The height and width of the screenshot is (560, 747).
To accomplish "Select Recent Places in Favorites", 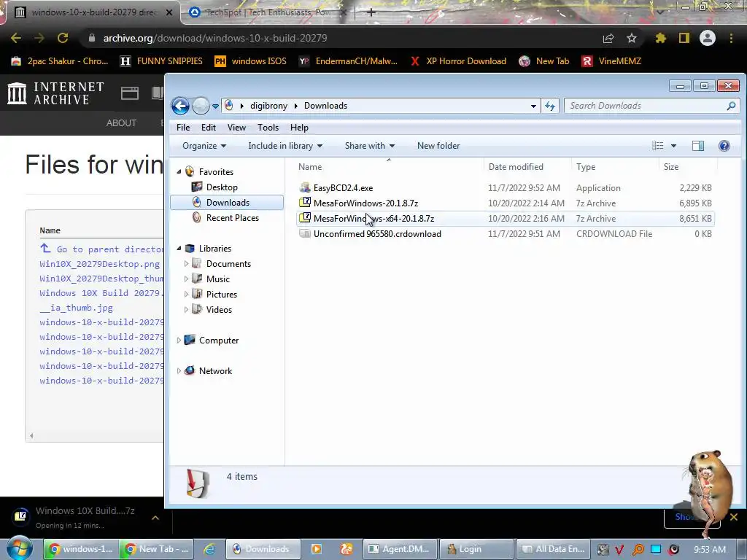I will [233, 217].
